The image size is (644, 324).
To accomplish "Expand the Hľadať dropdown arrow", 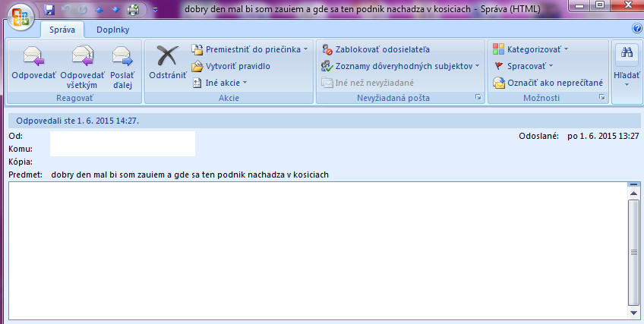I will pyautogui.click(x=627, y=85).
